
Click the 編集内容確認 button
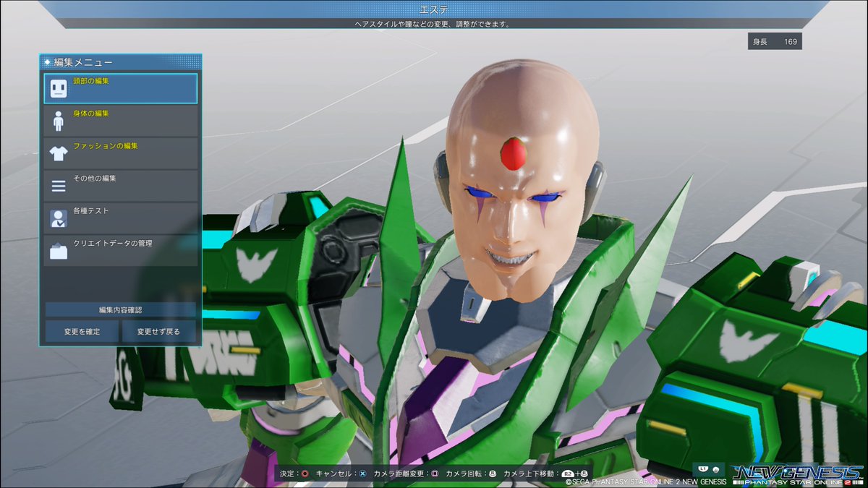click(x=120, y=309)
